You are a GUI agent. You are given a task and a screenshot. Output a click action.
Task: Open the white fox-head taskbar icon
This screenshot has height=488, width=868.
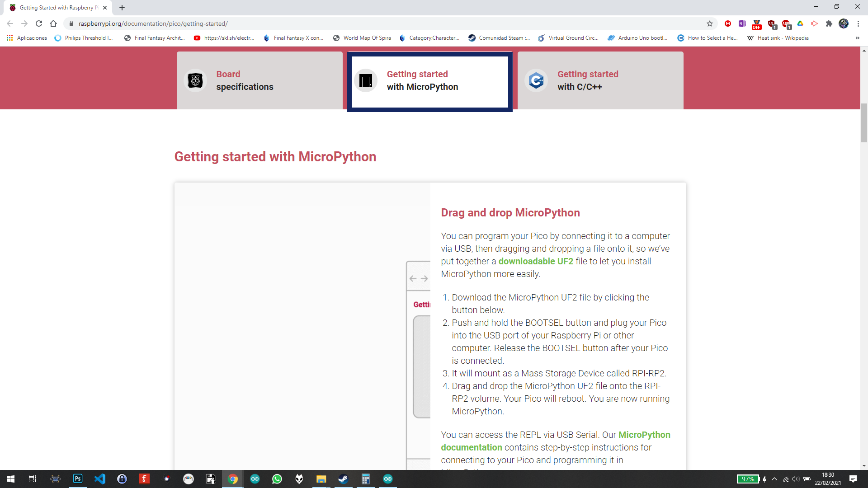299,479
